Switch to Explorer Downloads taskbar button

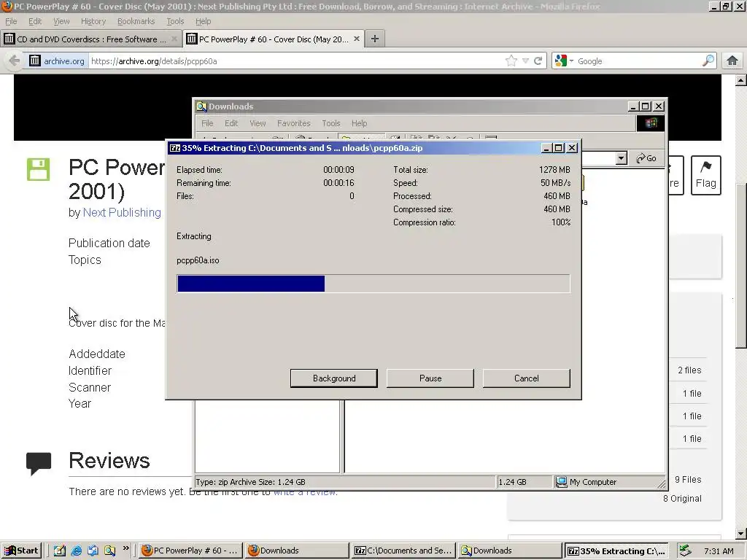[510, 551]
